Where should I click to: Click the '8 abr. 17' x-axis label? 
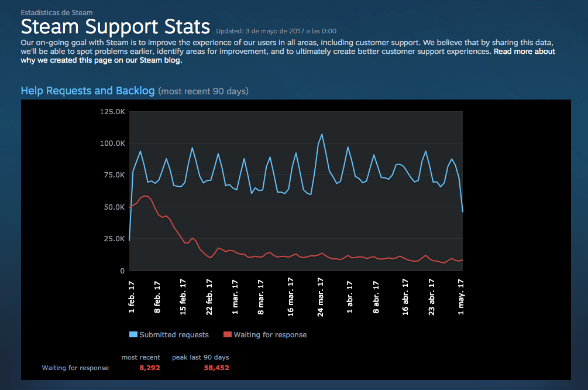[x=376, y=297]
